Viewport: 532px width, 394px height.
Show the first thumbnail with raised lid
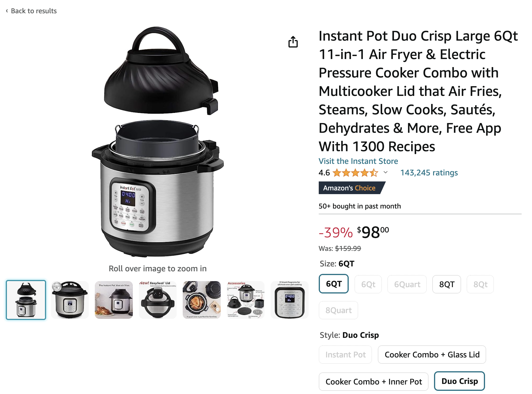(x=26, y=300)
